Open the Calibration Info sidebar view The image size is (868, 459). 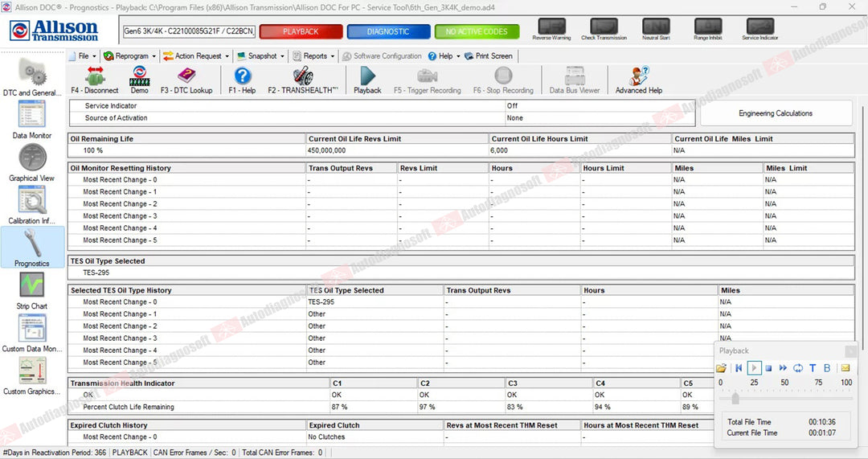tap(31, 204)
